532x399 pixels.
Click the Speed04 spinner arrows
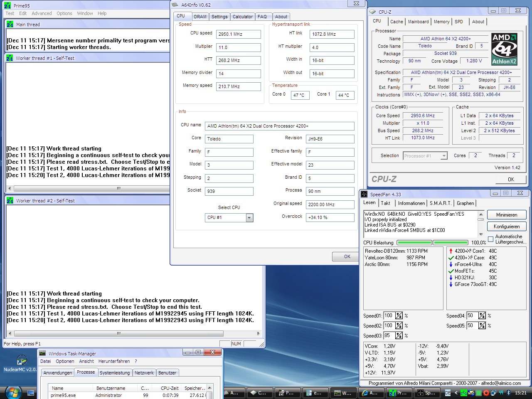tap(482, 315)
